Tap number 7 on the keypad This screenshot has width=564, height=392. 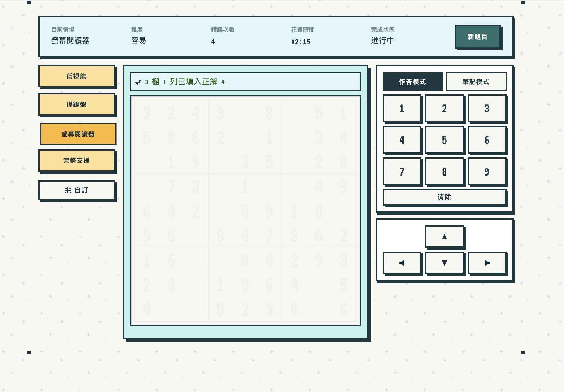pyautogui.click(x=402, y=172)
